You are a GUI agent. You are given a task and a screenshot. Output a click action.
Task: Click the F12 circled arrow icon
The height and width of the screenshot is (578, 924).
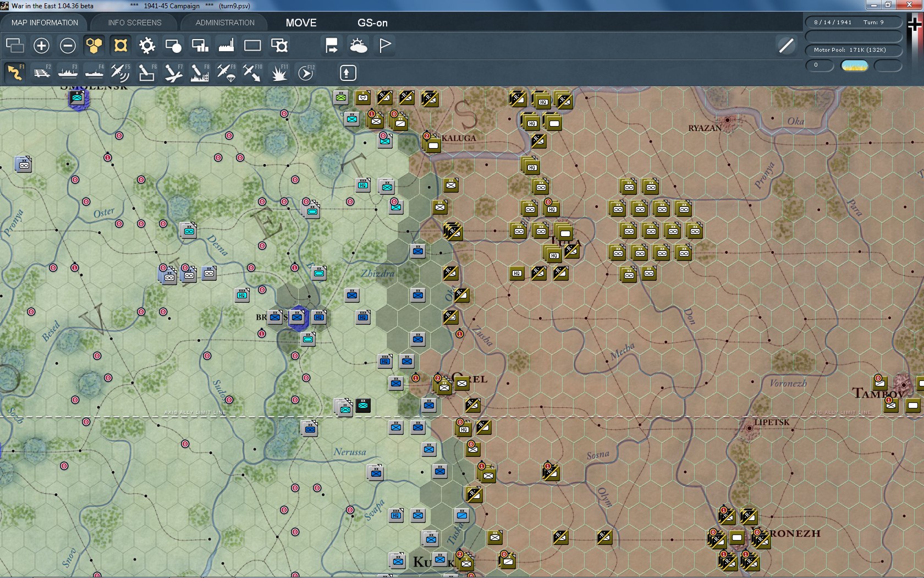[306, 73]
